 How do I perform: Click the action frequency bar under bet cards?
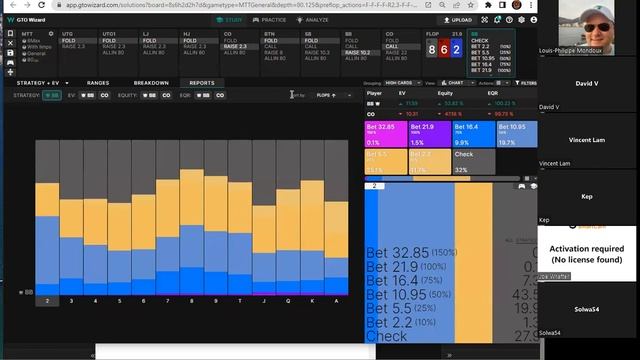[442, 178]
